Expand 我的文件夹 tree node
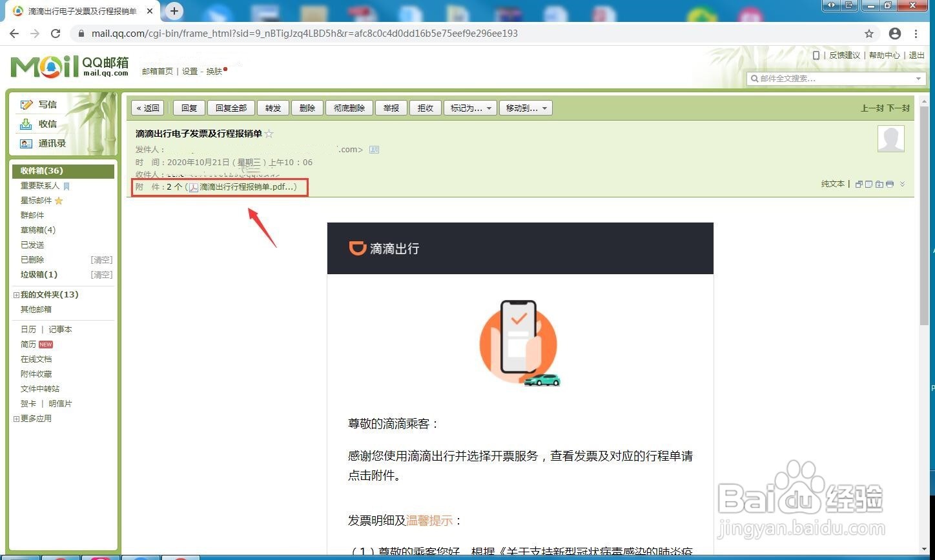Image resolution: width=935 pixels, height=560 pixels. 16,295
